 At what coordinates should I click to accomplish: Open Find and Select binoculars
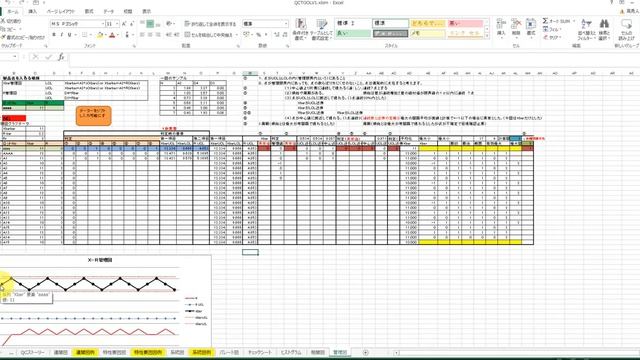point(604,29)
